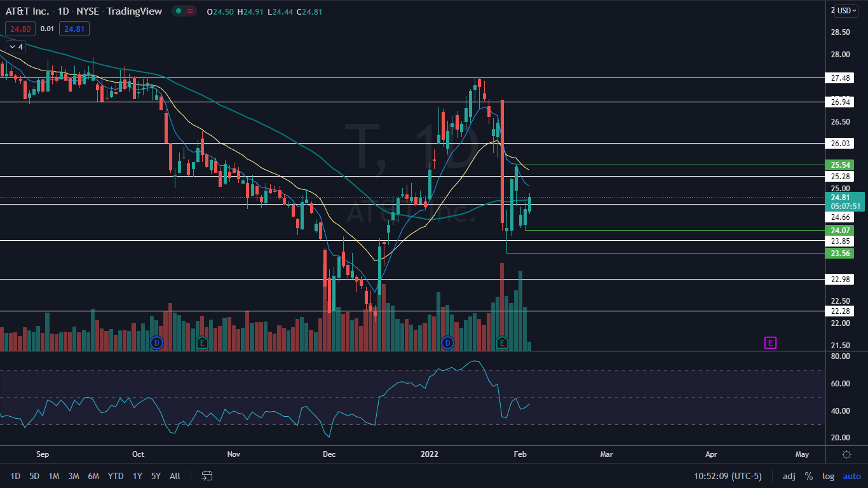Select the 5D time range

click(34, 476)
